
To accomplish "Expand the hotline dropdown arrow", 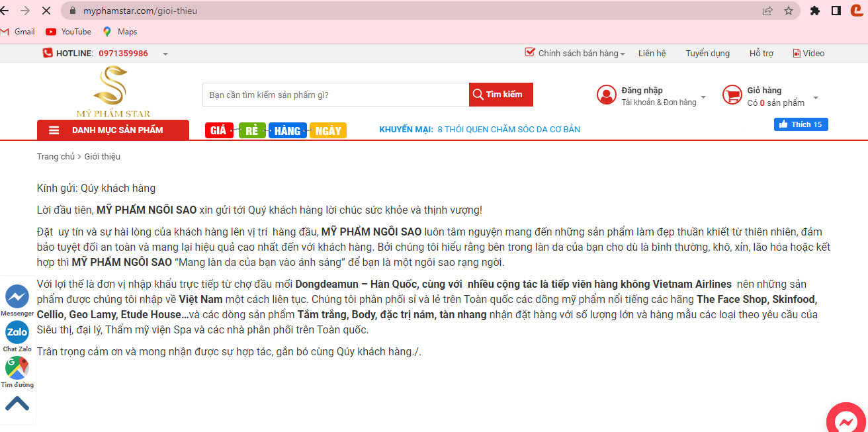I will click(x=165, y=54).
